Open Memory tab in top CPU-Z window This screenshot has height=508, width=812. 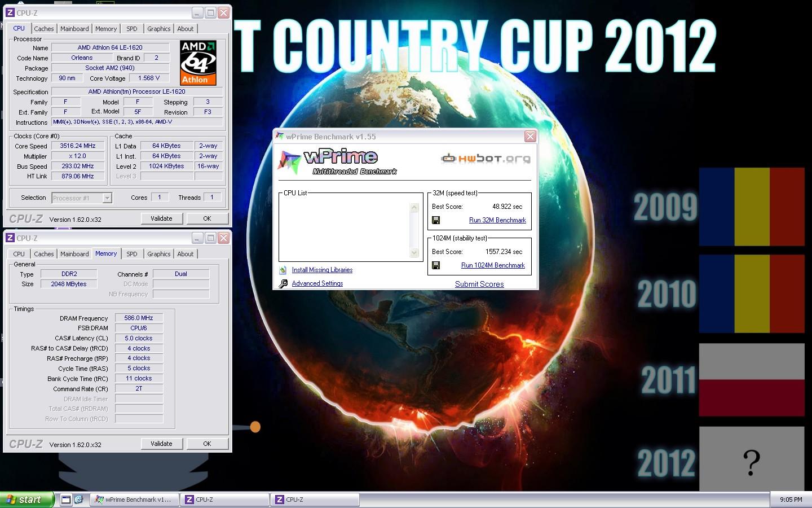(106, 29)
